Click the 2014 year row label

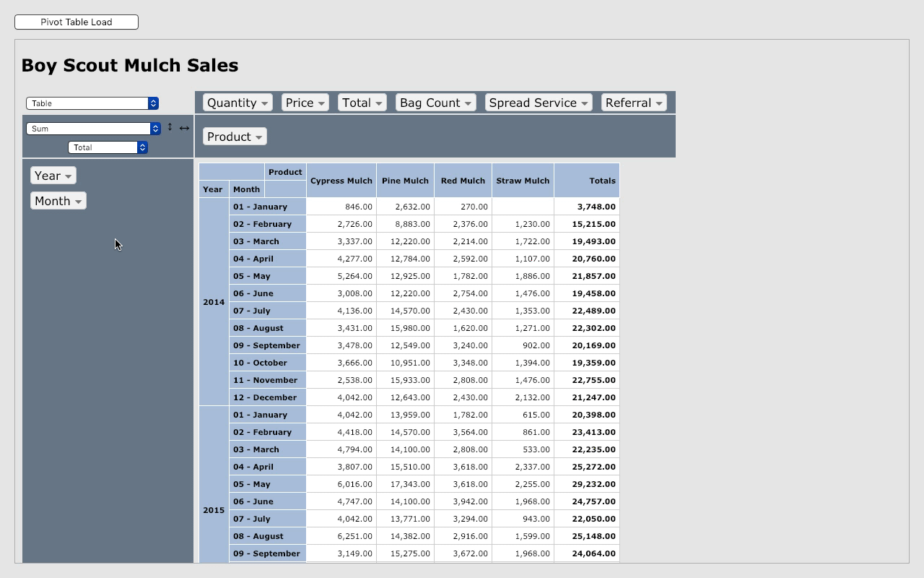pos(214,301)
